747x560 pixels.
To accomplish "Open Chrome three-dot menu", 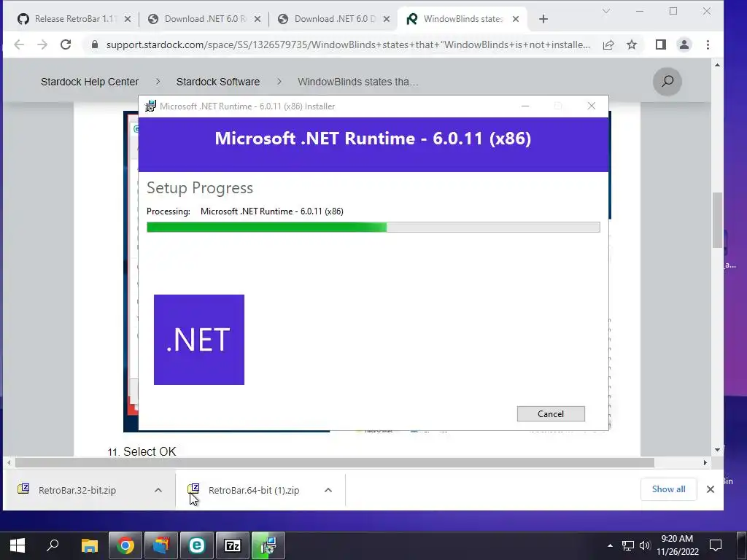I will (708, 44).
